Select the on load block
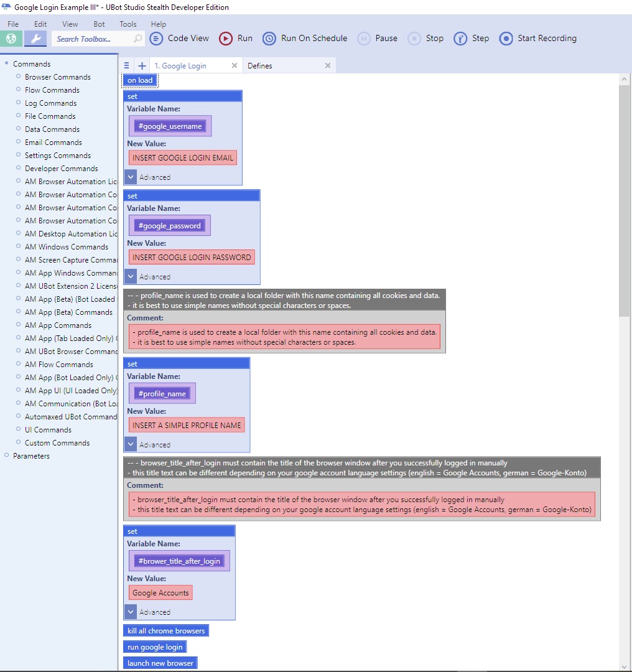 click(x=140, y=80)
